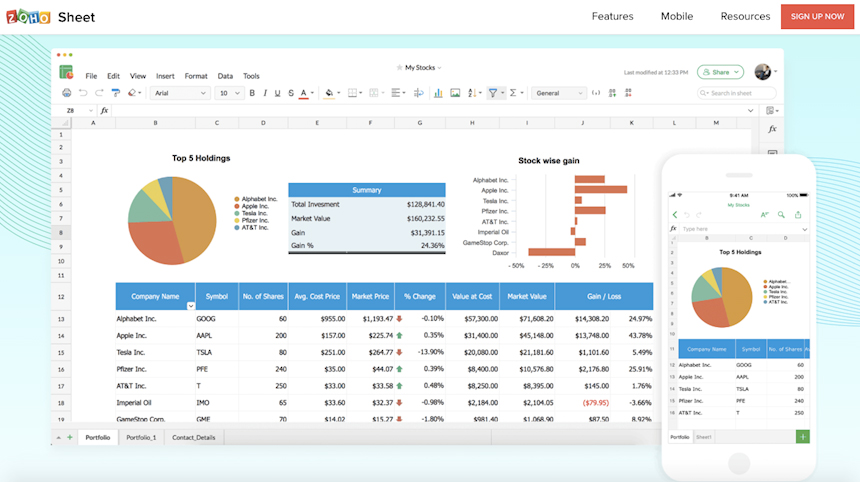Switch to the Contact_Details sheet tab
The image size is (860, 482).
194,438
